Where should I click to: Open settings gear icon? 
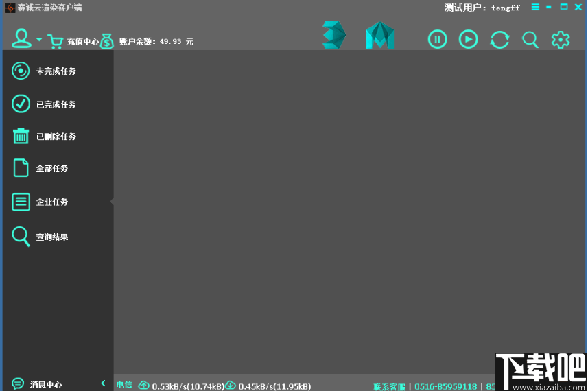point(561,39)
